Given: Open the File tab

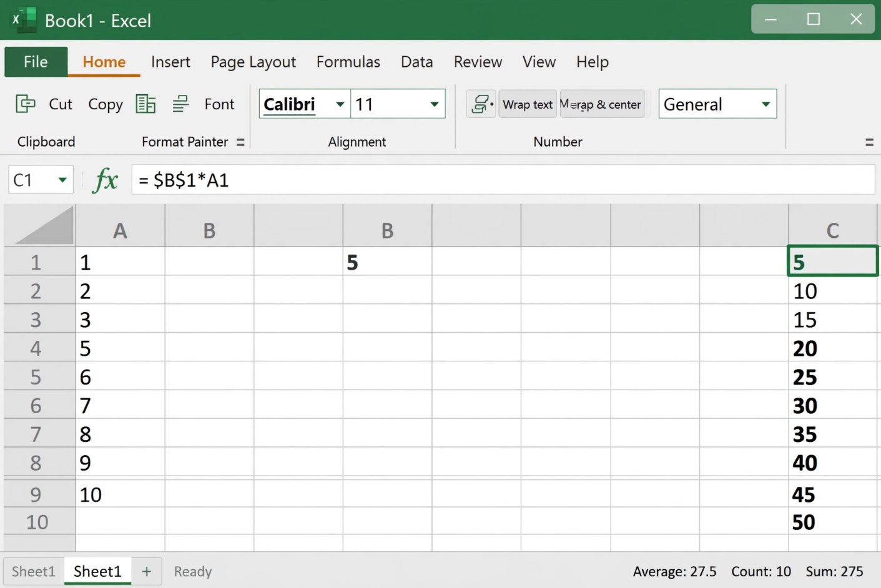Looking at the screenshot, I should pos(36,62).
